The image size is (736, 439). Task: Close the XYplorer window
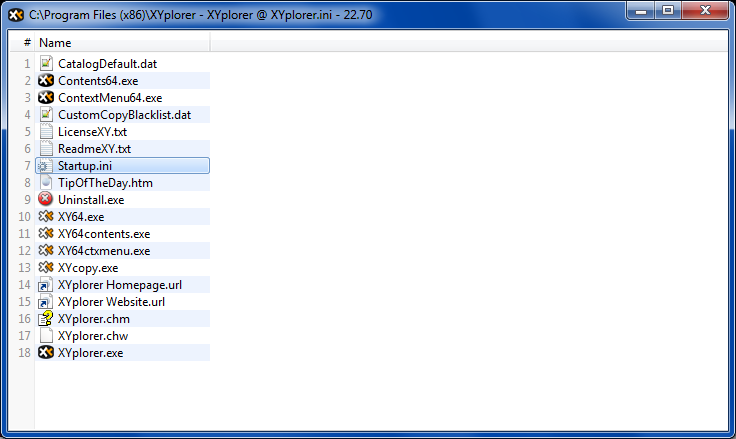pos(705,11)
